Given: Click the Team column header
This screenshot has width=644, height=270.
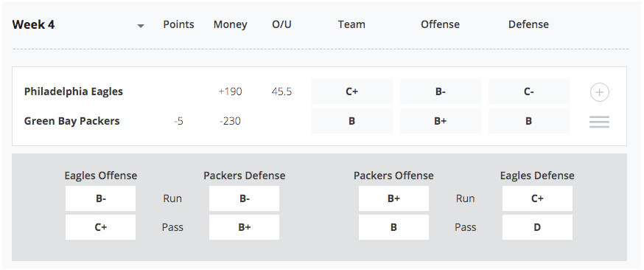Looking at the screenshot, I should [351, 24].
